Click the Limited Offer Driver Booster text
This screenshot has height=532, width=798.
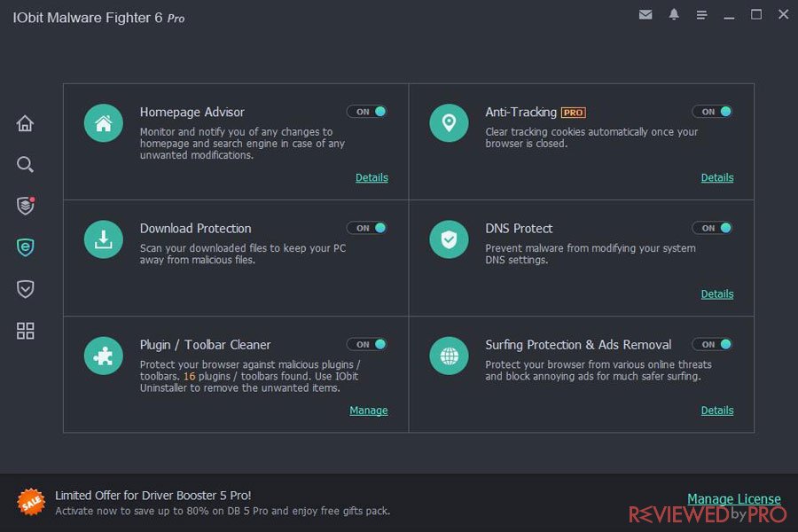[x=153, y=496]
